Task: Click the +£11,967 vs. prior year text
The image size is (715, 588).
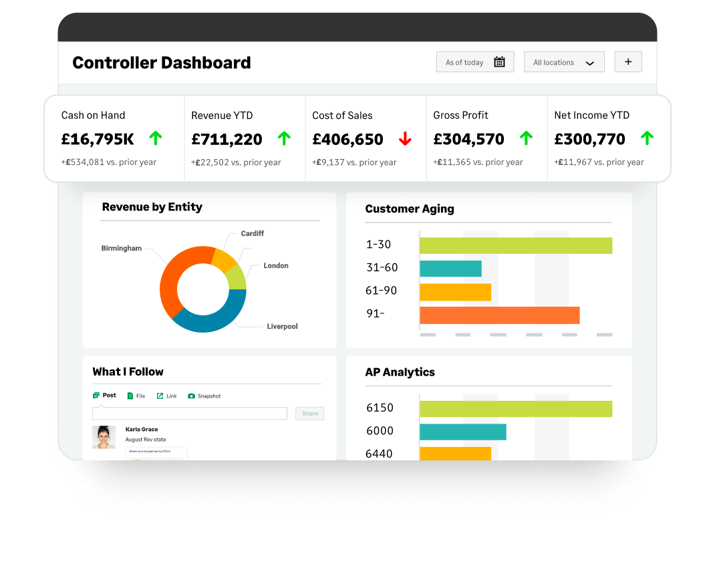Action: 599,162
